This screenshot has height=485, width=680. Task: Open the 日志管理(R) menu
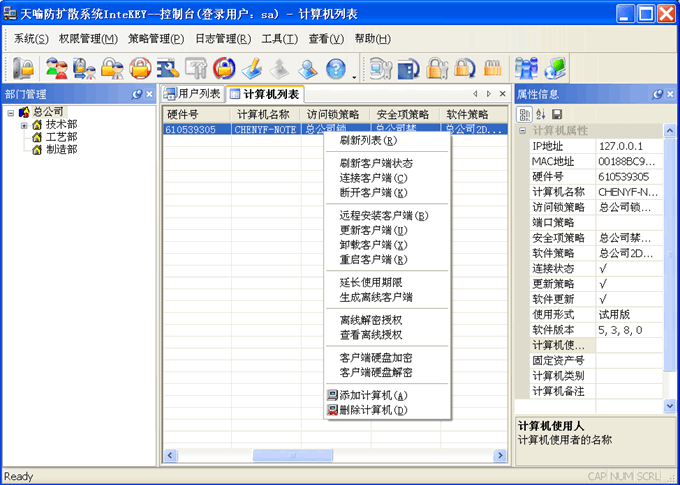tap(223, 39)
